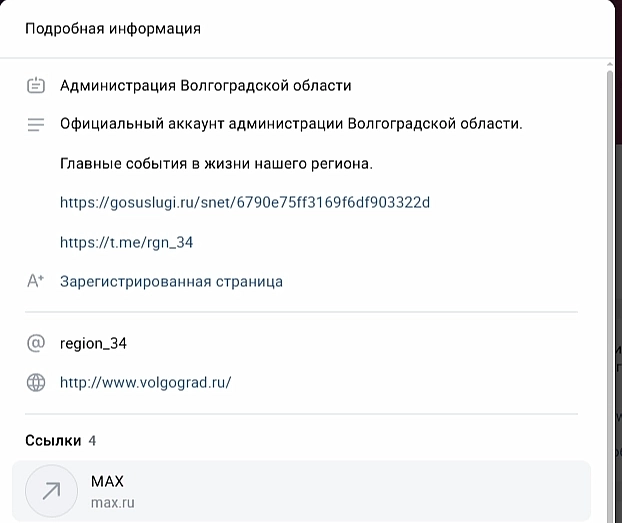Click the scrollbar up arrow
This screenshot has height=523, width=622.
click(x=610, y=64)
